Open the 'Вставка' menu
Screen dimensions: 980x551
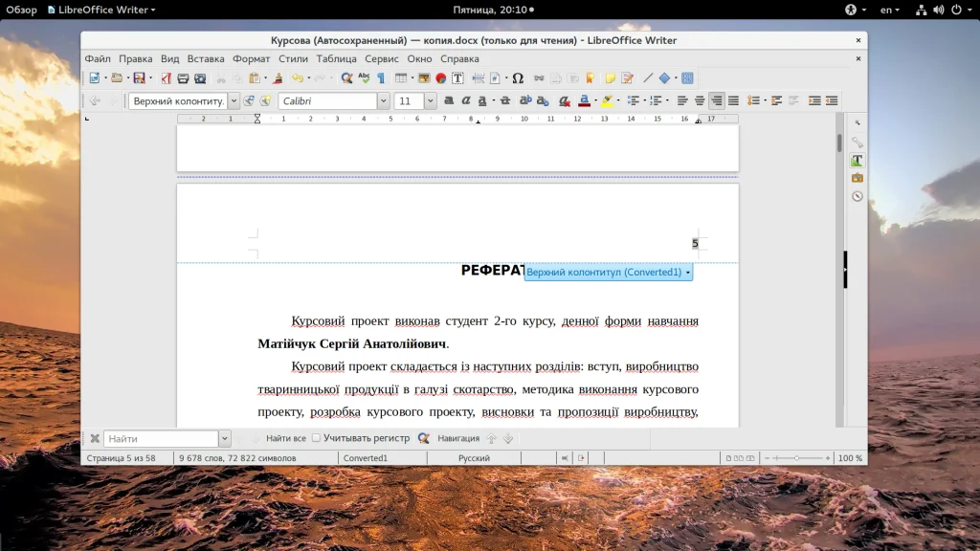click(x=206, y=58)
